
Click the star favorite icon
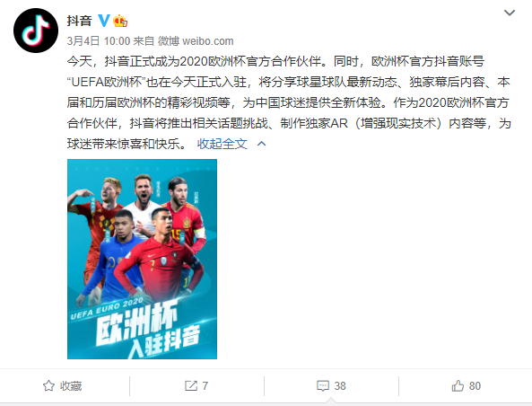48,385
